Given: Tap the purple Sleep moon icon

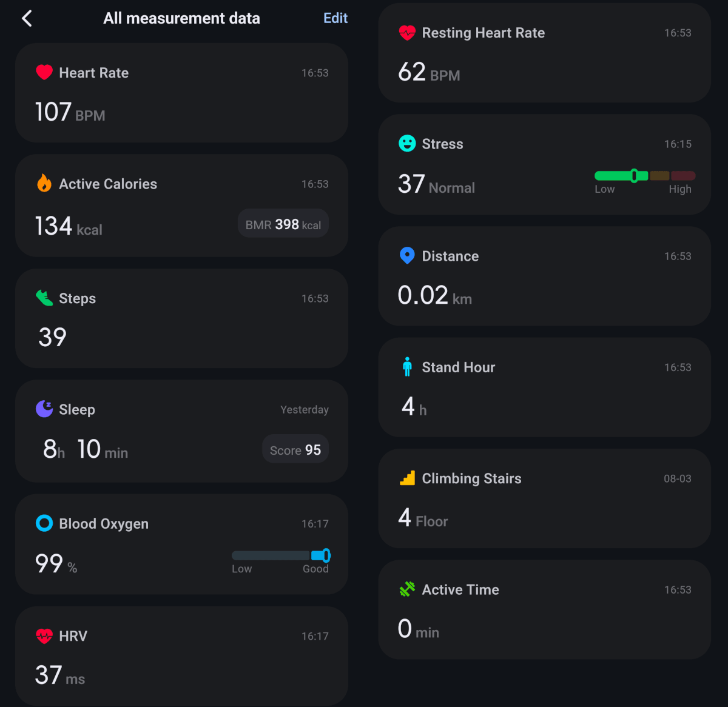Looking at the screenshot, I should coord(44,409).
